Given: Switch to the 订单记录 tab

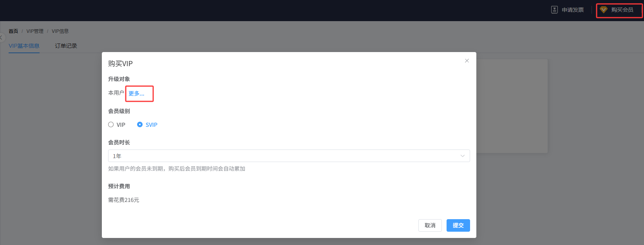Looking at the screenshot, I should point(66,46).
